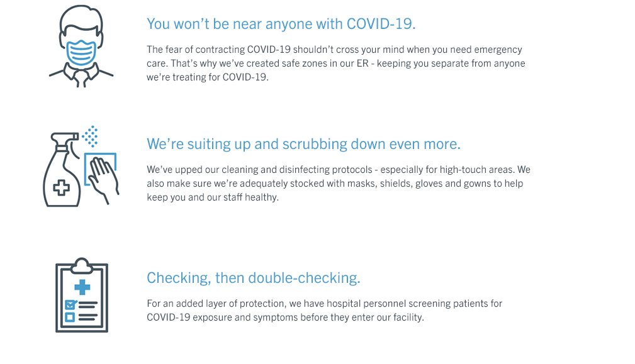Click the blue spray dots
The image size is (635, 364).
(90, 136)
